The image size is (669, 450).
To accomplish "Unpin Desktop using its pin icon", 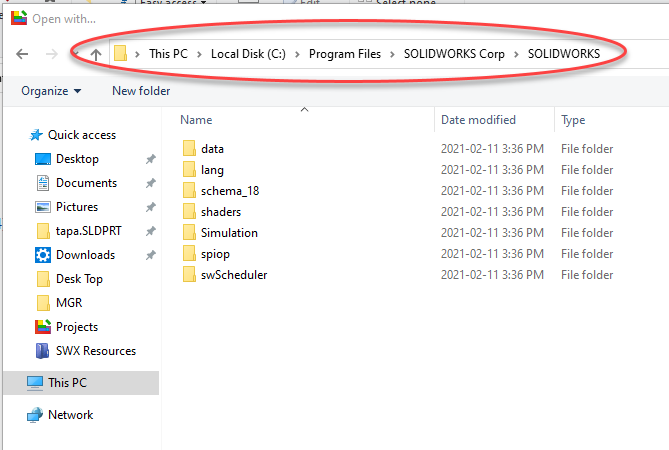I will coord(151,160).
